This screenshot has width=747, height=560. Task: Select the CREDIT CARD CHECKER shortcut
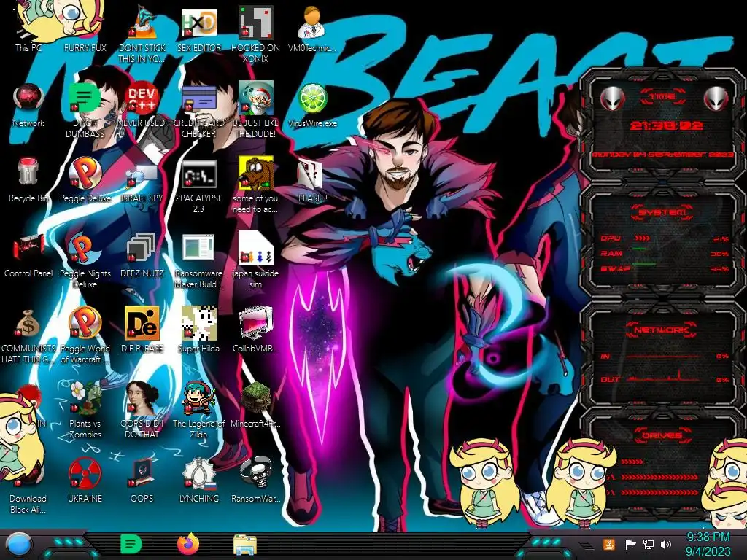(x=198, y=109)
